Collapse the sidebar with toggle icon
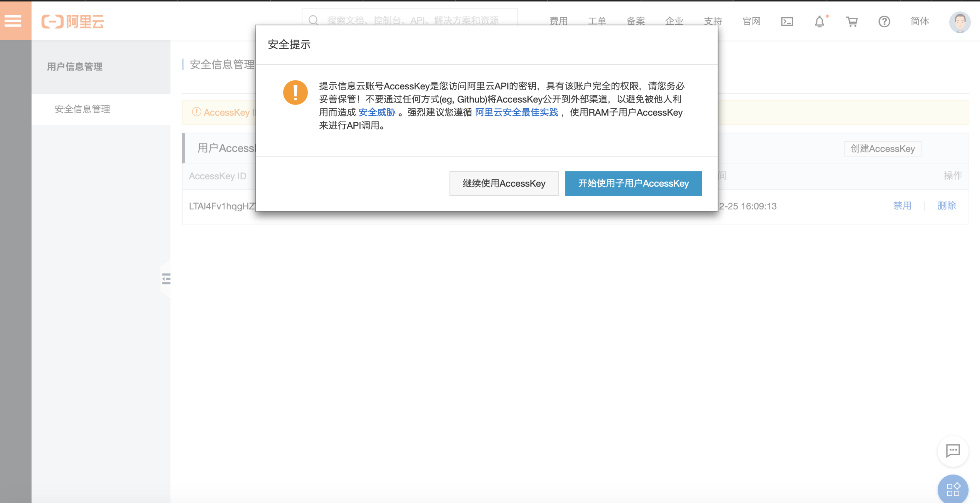The image size is (980, 503). [x=166, y=279]
